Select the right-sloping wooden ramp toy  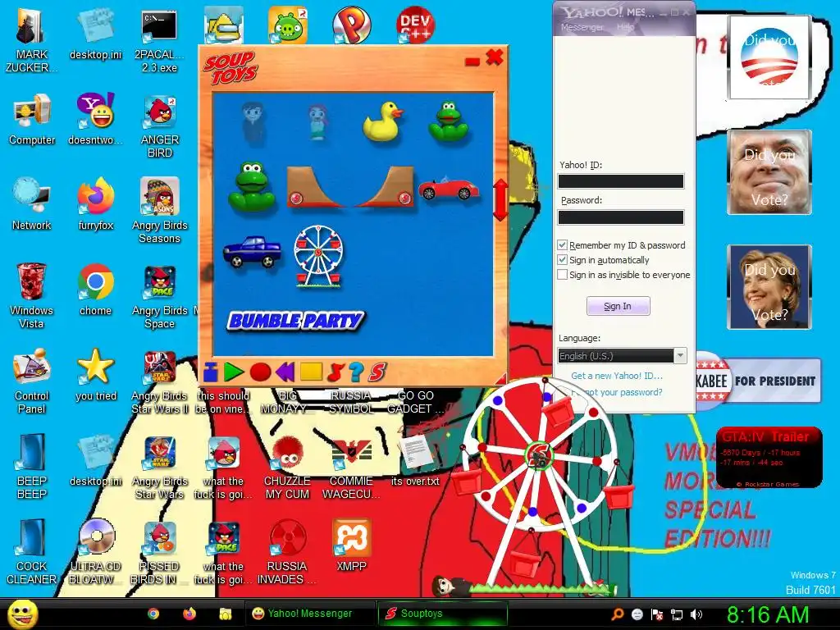click(384, 186)
